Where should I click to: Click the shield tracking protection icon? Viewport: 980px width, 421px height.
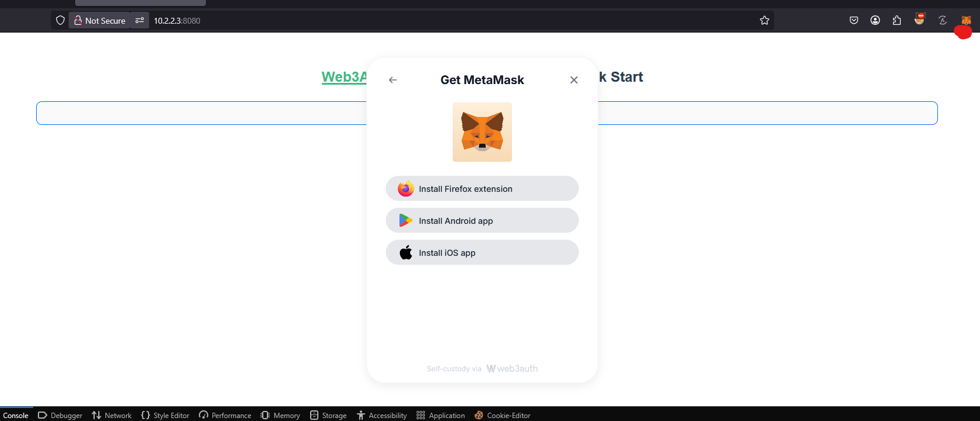(x=60, y=20)
